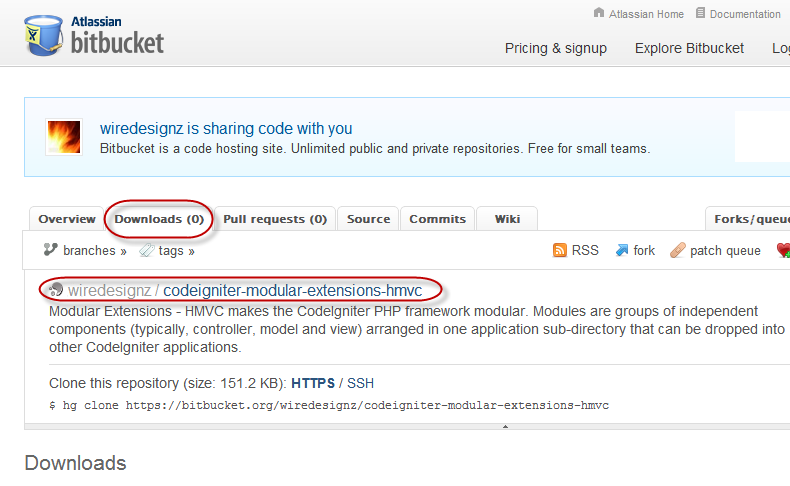Select HTTPS clone option
This screenshot has height=486, width=790.
(x=313, y=383)
